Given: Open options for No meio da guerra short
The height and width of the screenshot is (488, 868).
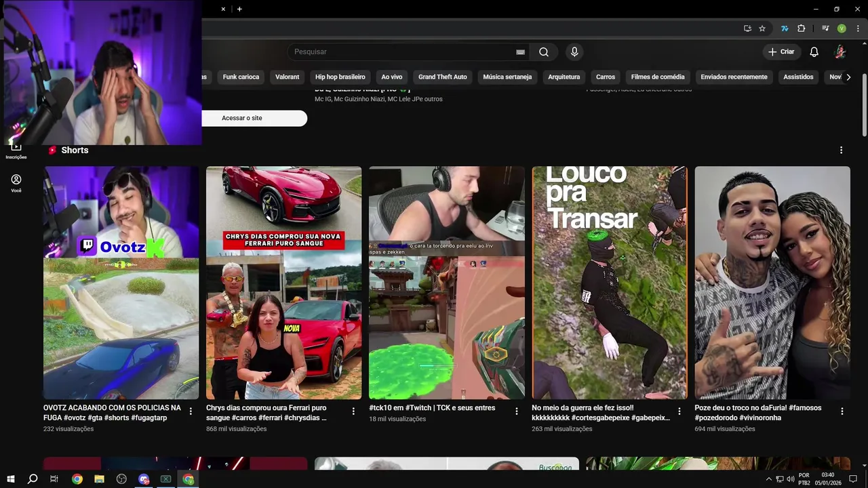Looking at the screenshot, I should pos(679,411).
